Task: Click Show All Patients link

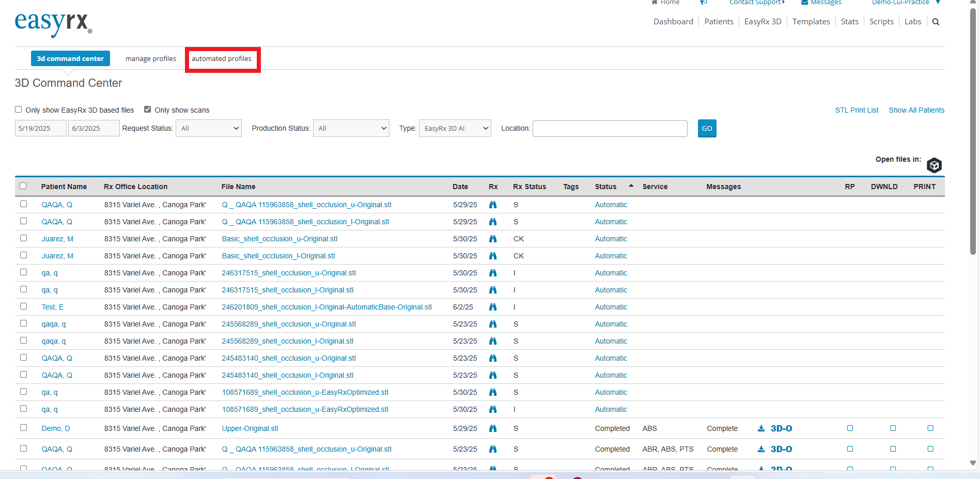Action: 916,110
